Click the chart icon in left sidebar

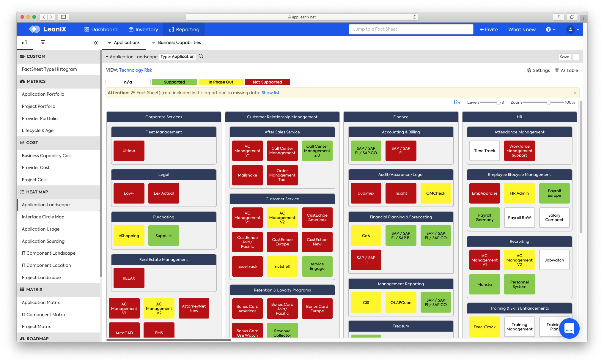(x=24, y=42)
